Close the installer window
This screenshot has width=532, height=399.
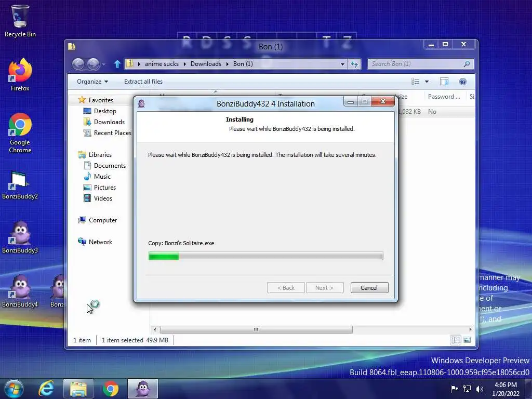383,101
